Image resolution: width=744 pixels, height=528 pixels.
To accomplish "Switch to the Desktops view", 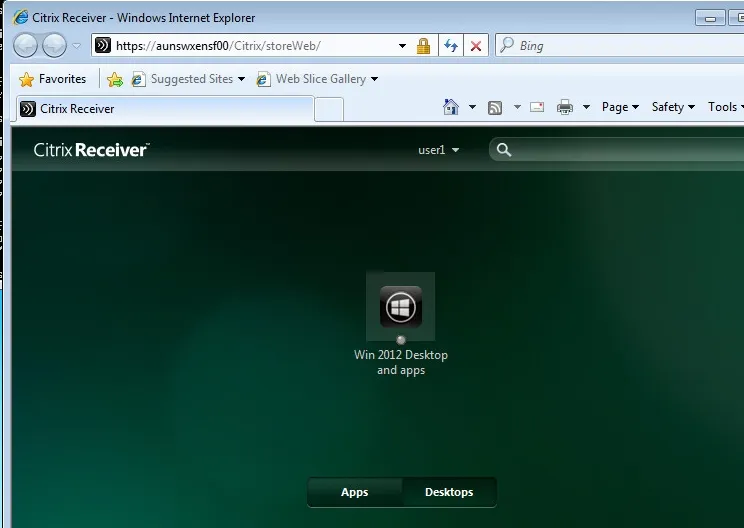I will click(449, 492).
